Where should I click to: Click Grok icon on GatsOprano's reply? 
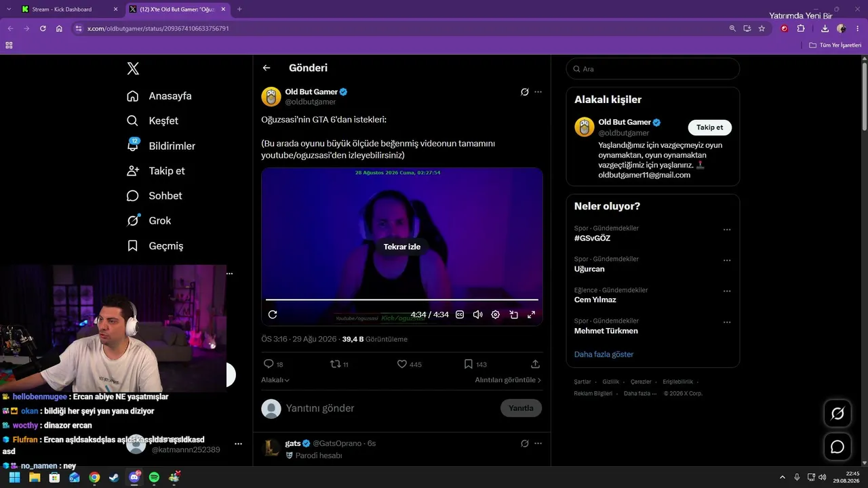[x=524, y=443]
